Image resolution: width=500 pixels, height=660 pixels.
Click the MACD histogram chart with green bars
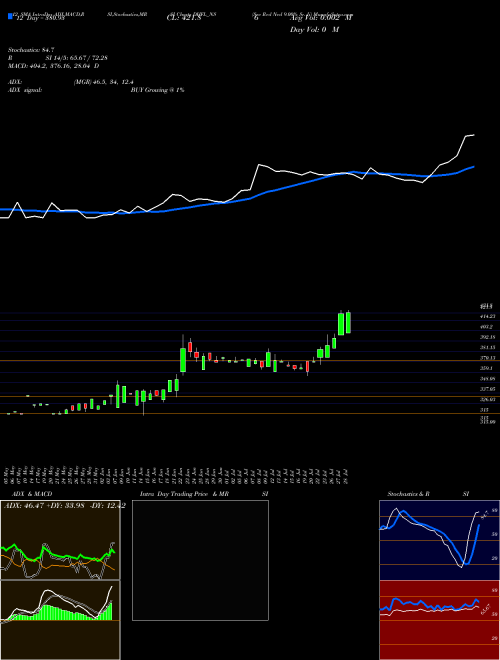point(60,620)
